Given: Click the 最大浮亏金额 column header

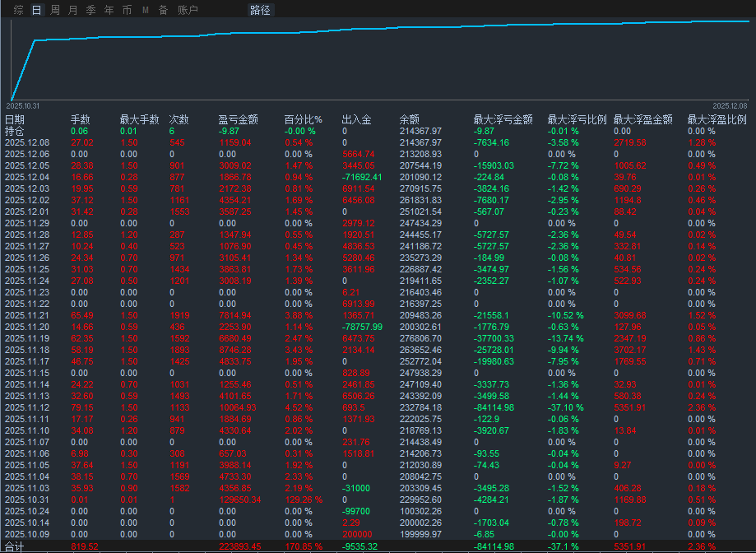Looking at the screenshot, I should click(x=503, y=119).
